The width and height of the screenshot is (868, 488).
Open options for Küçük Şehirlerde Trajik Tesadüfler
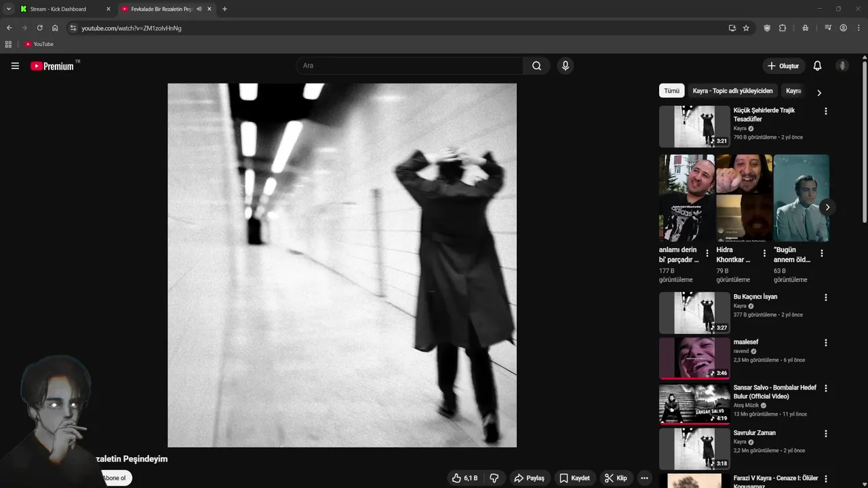pyautogui.click(x=825, y=111)
